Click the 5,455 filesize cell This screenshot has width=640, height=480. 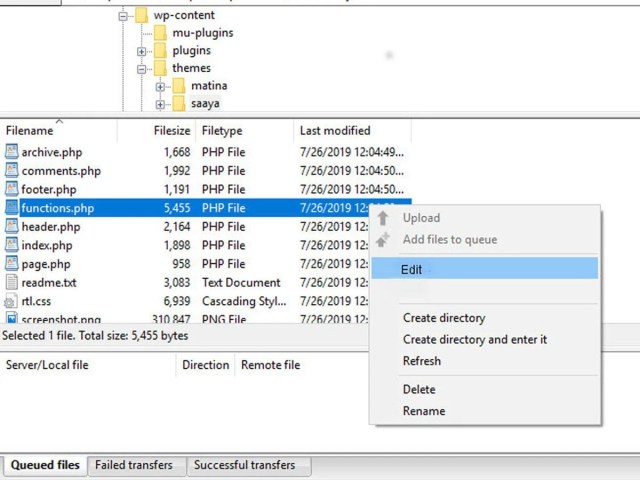177,208
